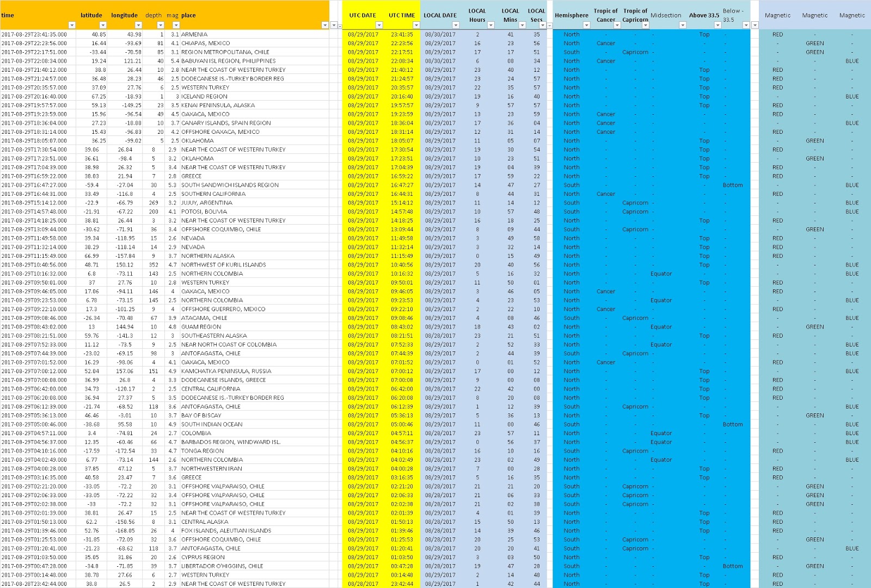Open the Tropic of Cancer filter dropdown
The height and width of the screenshot is (588, 871).
coord(617,25)
